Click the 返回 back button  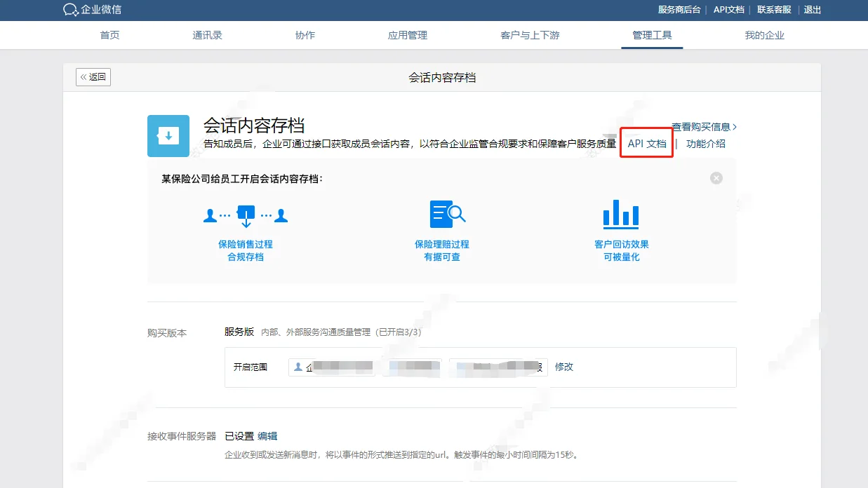click(x=93, y=77)
